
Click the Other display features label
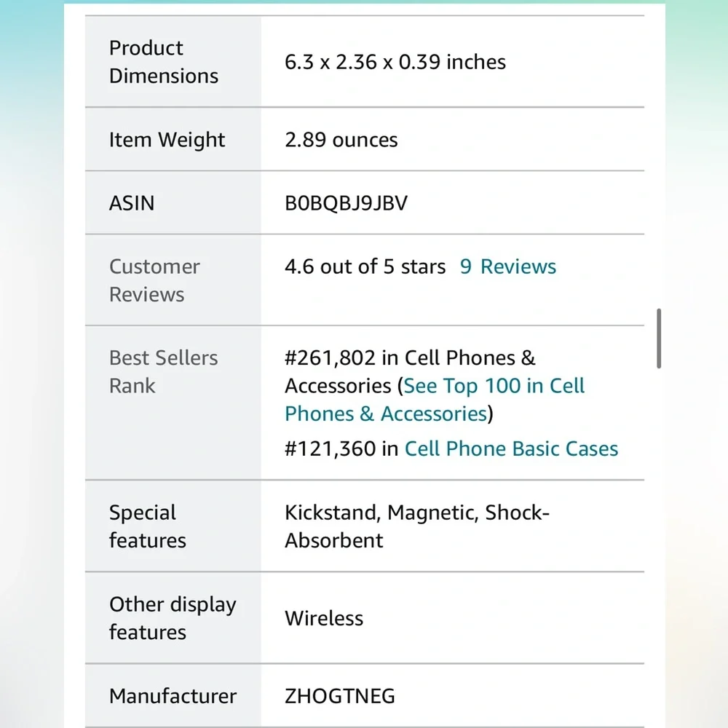173,618
